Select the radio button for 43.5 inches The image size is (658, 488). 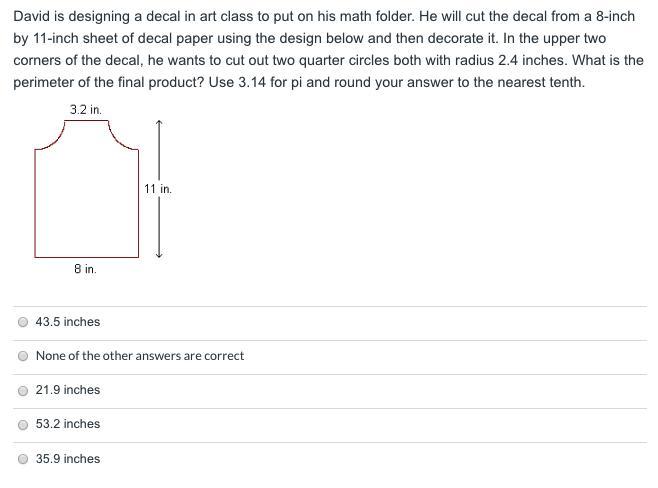[23, 322]
